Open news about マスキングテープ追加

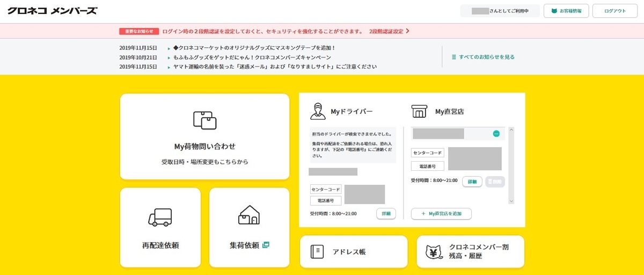(254, 48)
